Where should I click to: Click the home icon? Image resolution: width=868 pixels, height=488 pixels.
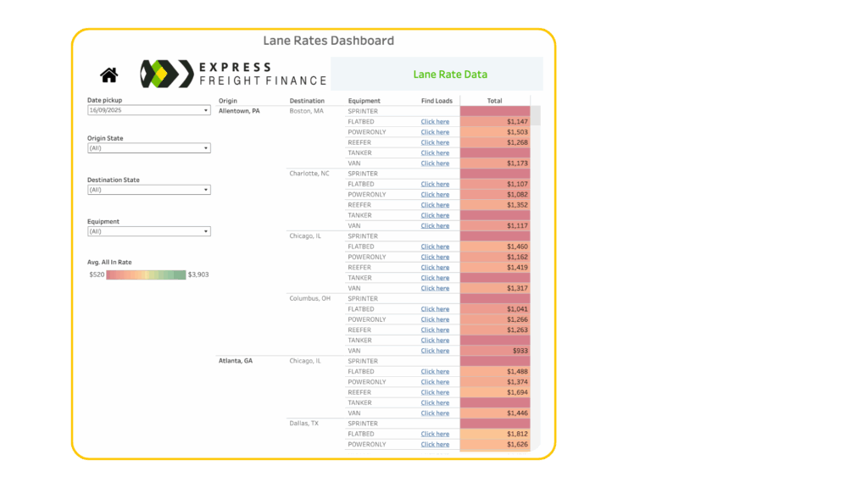pos(109,75)
